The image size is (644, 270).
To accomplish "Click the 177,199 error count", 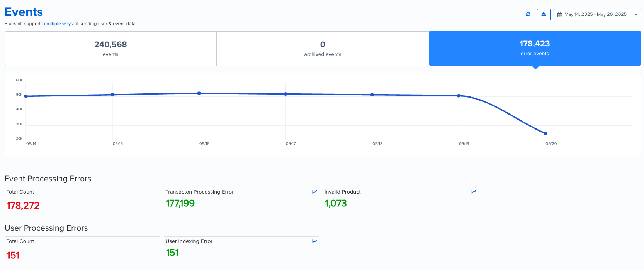I will (180, 203).
